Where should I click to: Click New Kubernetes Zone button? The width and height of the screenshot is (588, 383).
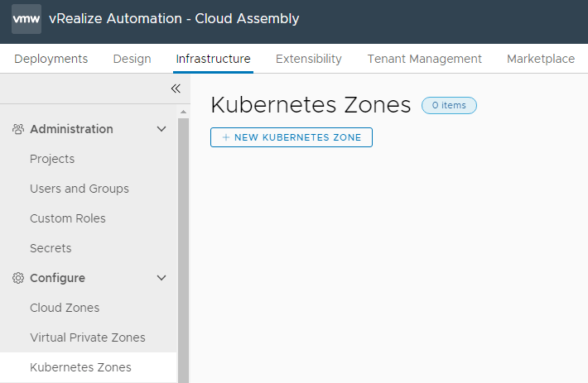pyautogui.click(x=292, y=137)
